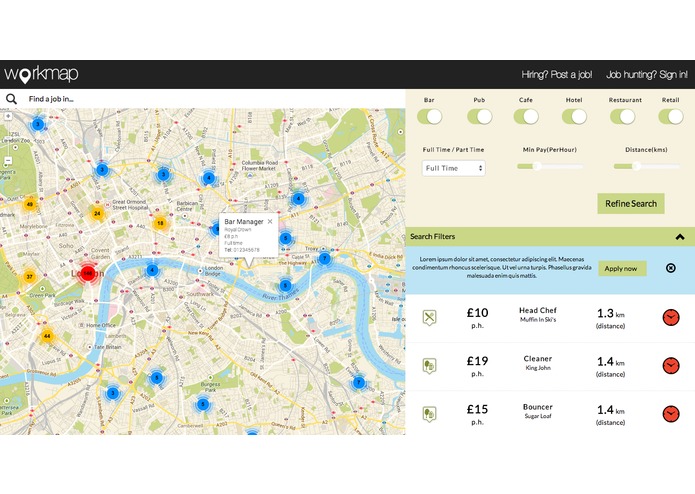Click the Search Filters header text
Image resolution: width=695 pixels, height=494 pixels.
pos(433,237)
